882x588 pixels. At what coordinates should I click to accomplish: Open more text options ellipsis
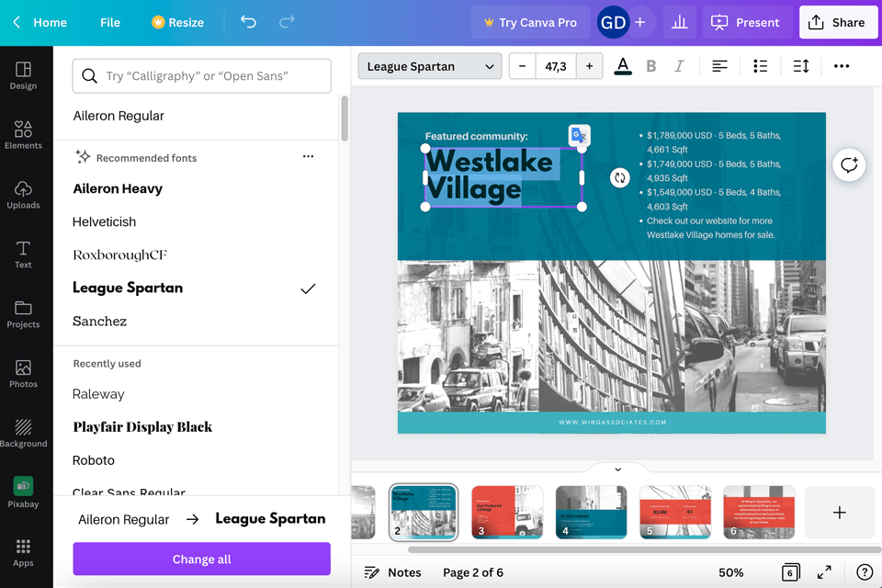842,66
